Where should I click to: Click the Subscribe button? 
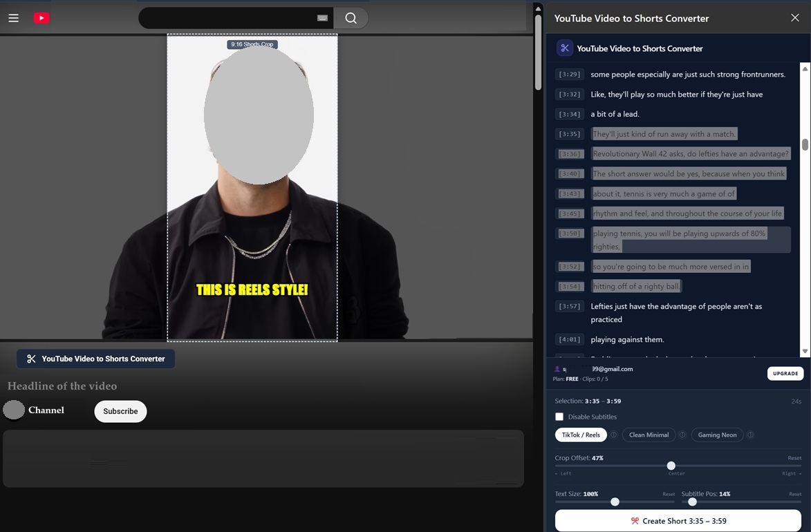click(x=120, y=412)
